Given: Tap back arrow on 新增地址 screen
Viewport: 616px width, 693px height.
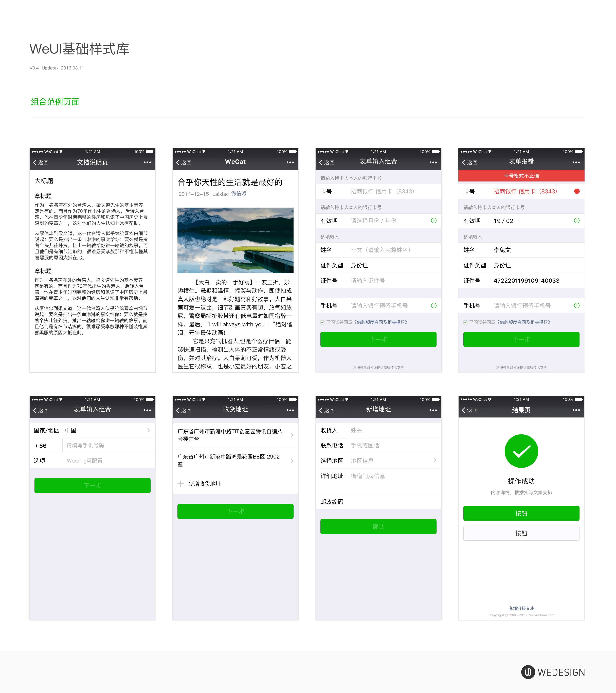Looking at the screenshot, I should pos(321,410).
